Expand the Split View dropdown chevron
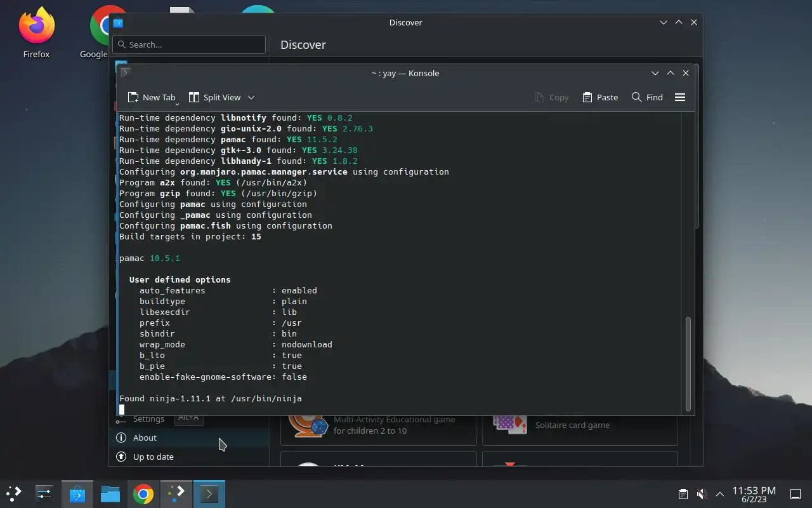 251,97
